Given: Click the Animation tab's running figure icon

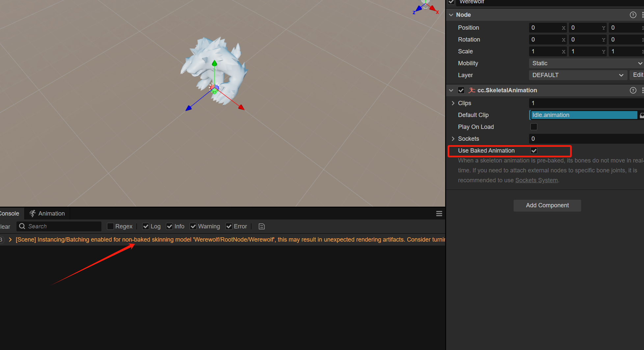Looking at the screenshot, I should point(32,214).
